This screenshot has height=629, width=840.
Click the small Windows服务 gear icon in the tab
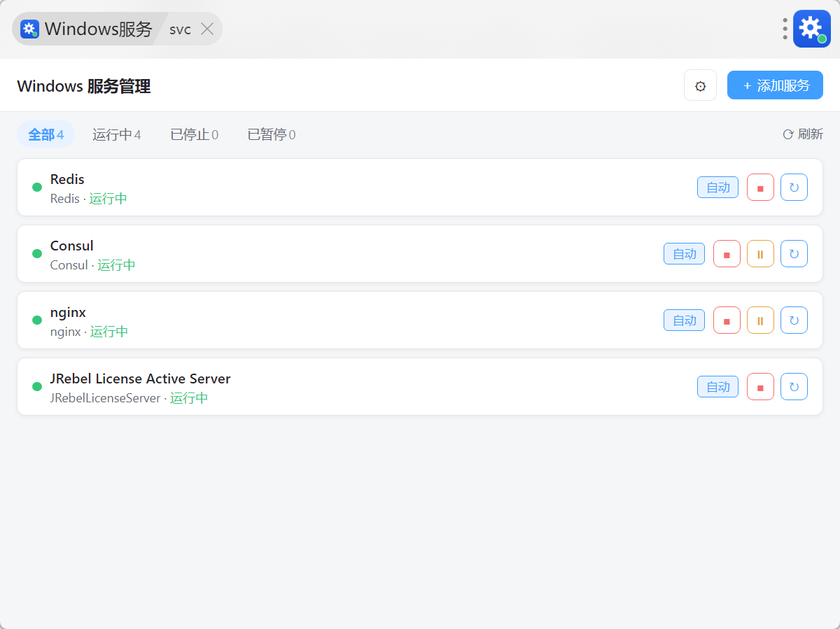[x=29, y=29]
